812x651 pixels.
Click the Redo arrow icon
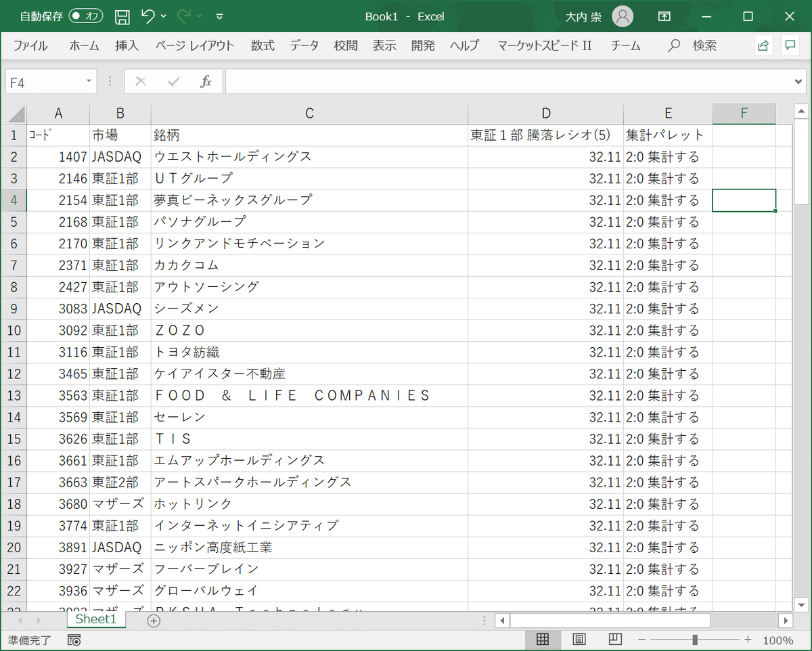click(x=184, y=16)
